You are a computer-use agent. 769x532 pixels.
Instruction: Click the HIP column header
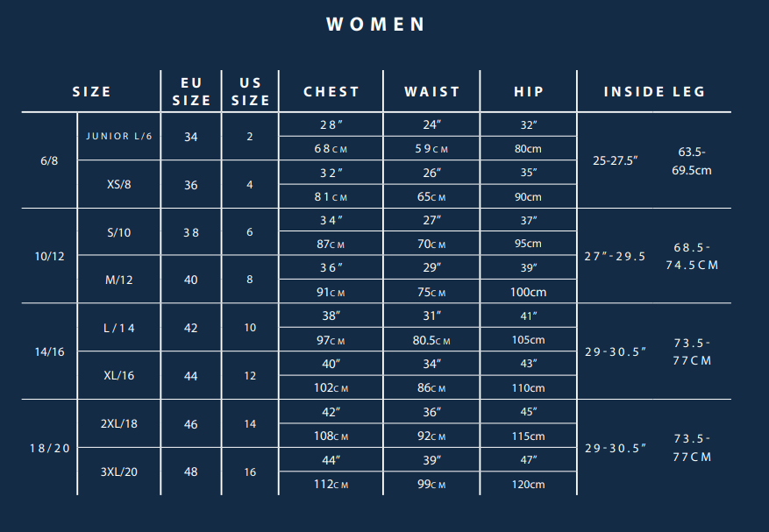(529, 92)
